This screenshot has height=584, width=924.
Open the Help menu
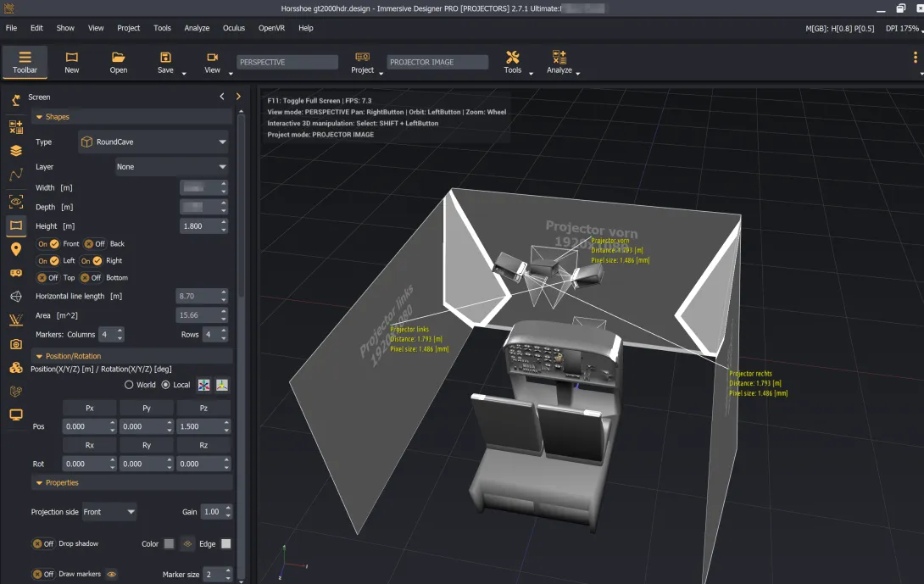pos(306,28)
